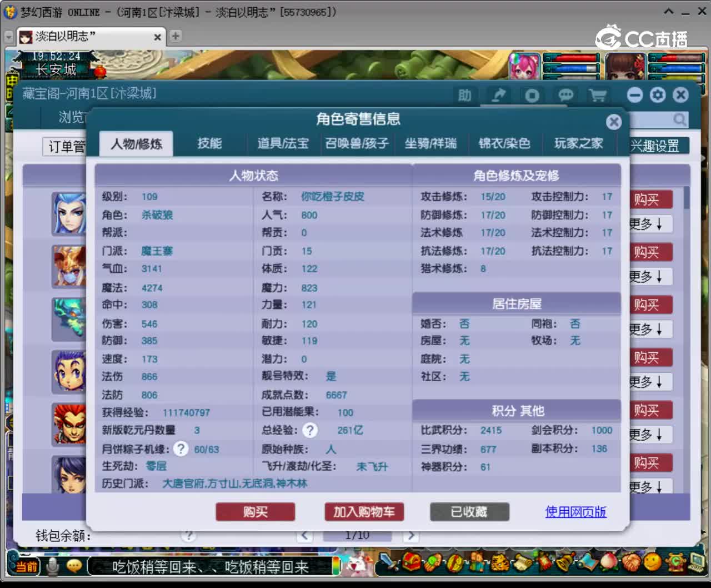The width and height of the screenshot is (711, 588).
Task: Open the chat bubble icon in 藏宝阁 header
Action: [x=565, y=95]
